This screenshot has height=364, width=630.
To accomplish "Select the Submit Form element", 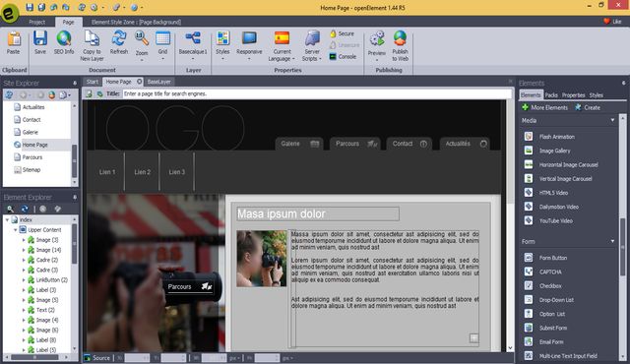I will [x=553, y=328].
